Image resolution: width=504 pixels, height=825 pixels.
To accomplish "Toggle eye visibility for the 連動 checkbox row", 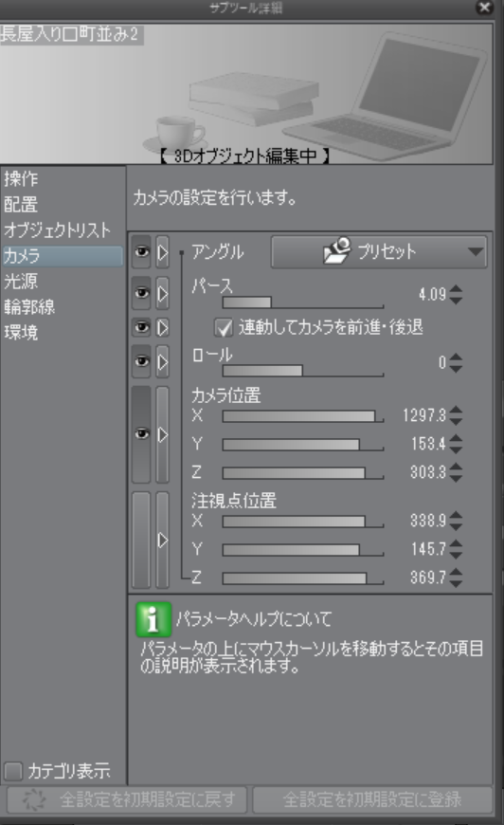I will 141,327.
